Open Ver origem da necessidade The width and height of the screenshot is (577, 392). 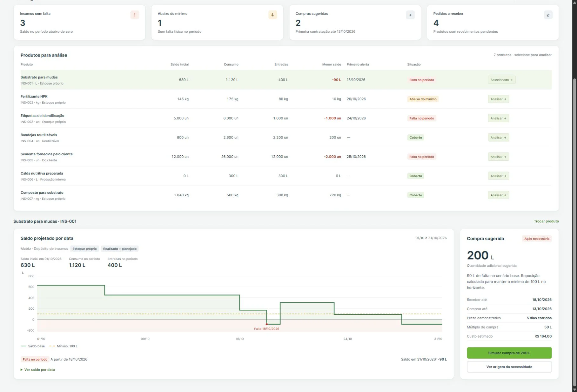509,367
